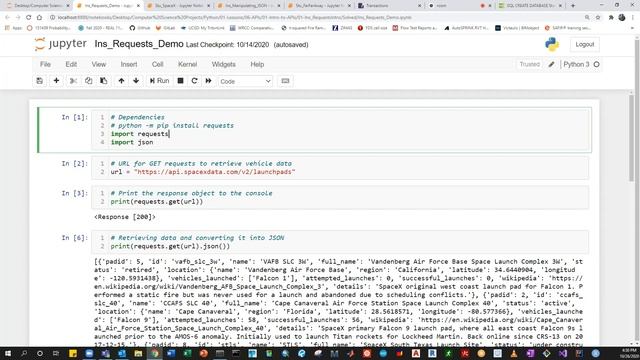
Task: Open the File menu
Action: [x=45, y=64]
